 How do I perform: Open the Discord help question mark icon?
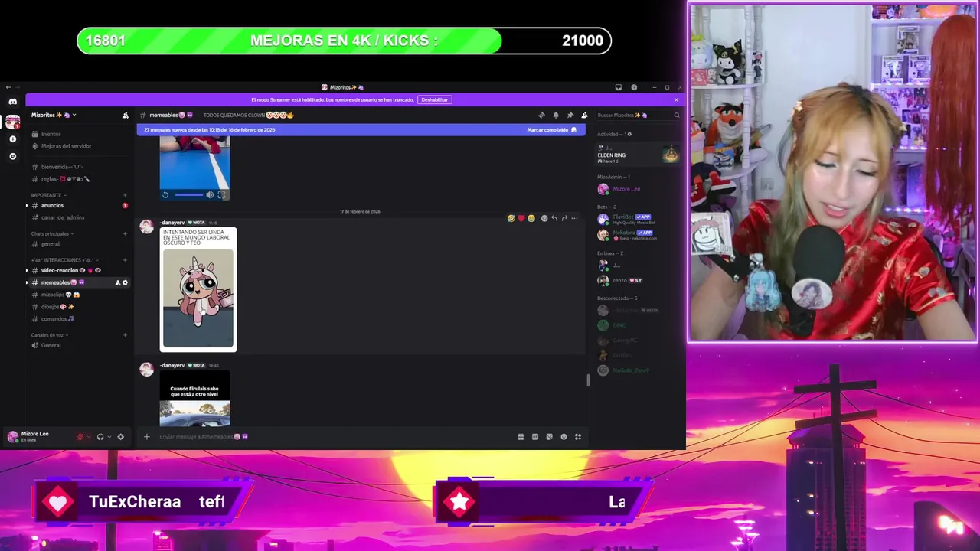click(634, 87)
